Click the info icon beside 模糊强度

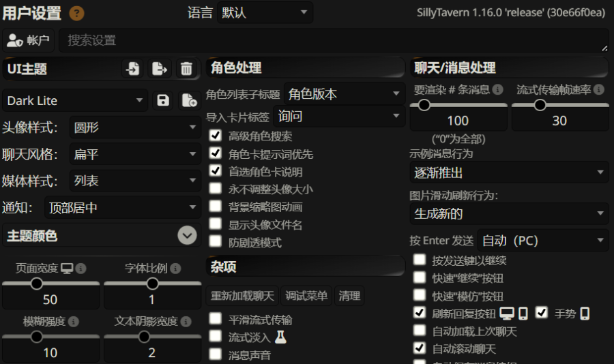pos(73,321)
